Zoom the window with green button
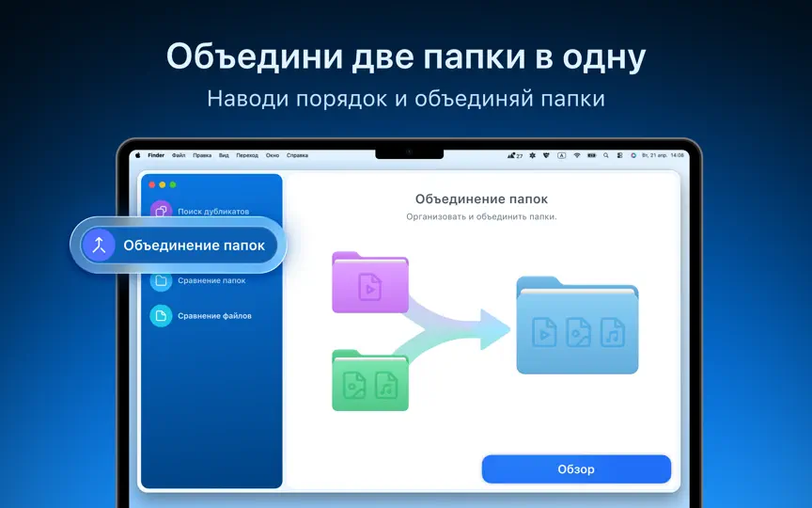This screenshot has width=812, height=508. coord(173,184)
